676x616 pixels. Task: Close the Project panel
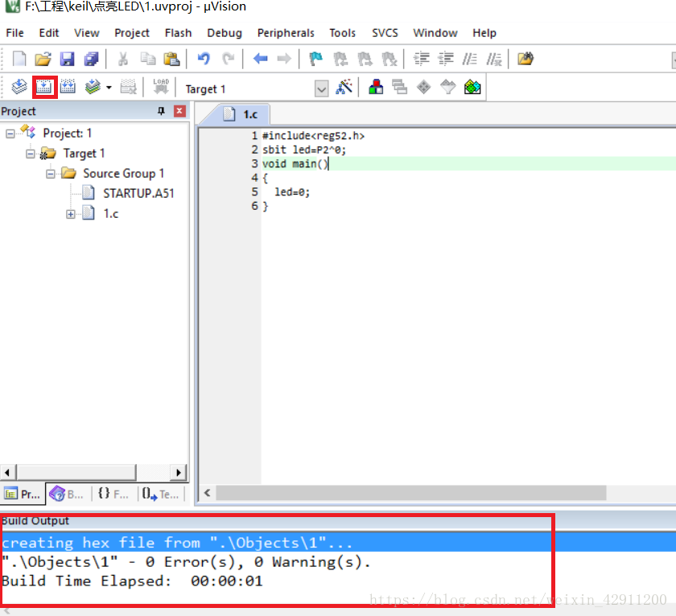click(179, 111)
